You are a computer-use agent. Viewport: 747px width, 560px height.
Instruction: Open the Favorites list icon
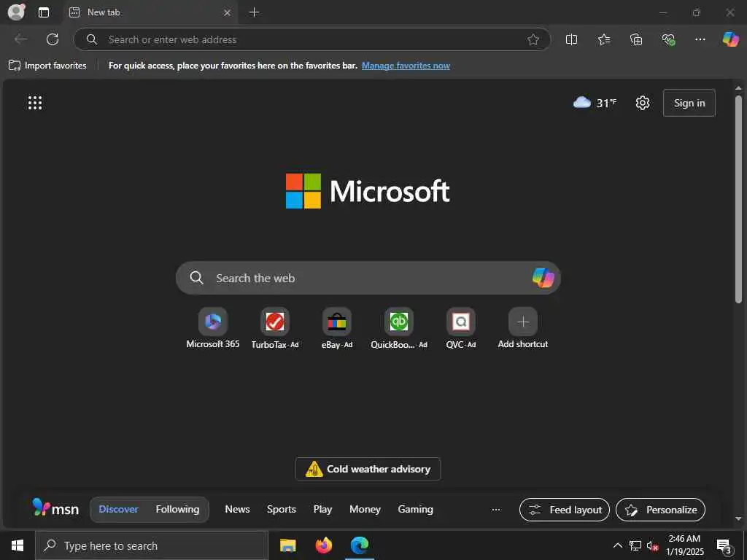[x=603, y=39]
